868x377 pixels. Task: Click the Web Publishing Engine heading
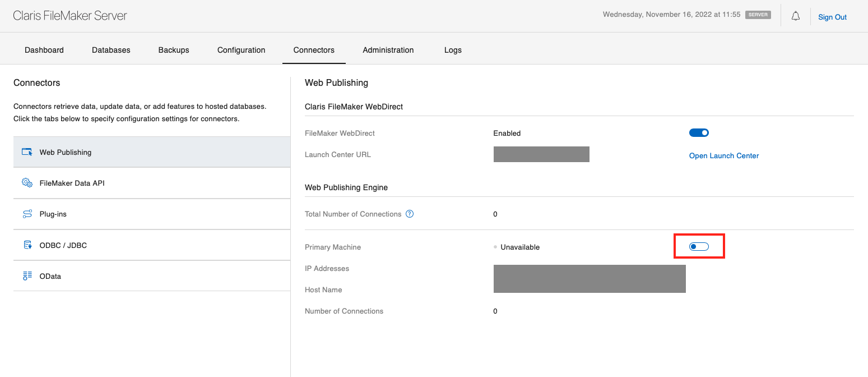(346, 187)
